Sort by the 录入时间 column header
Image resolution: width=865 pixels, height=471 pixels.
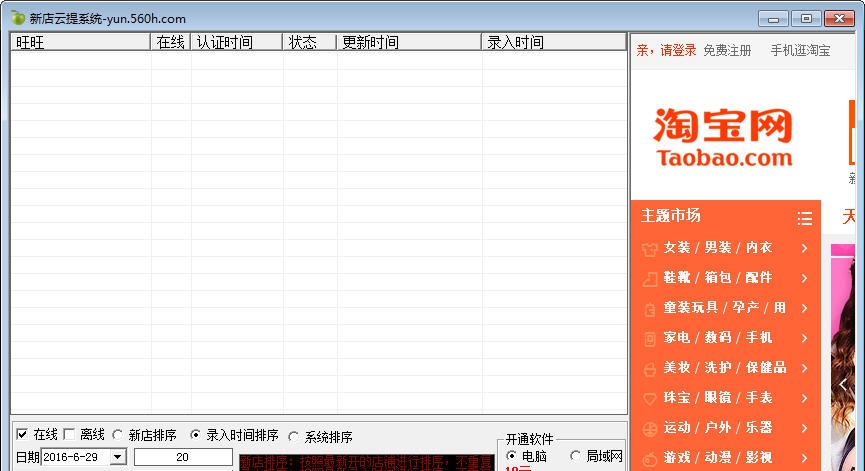pos(554,42)
